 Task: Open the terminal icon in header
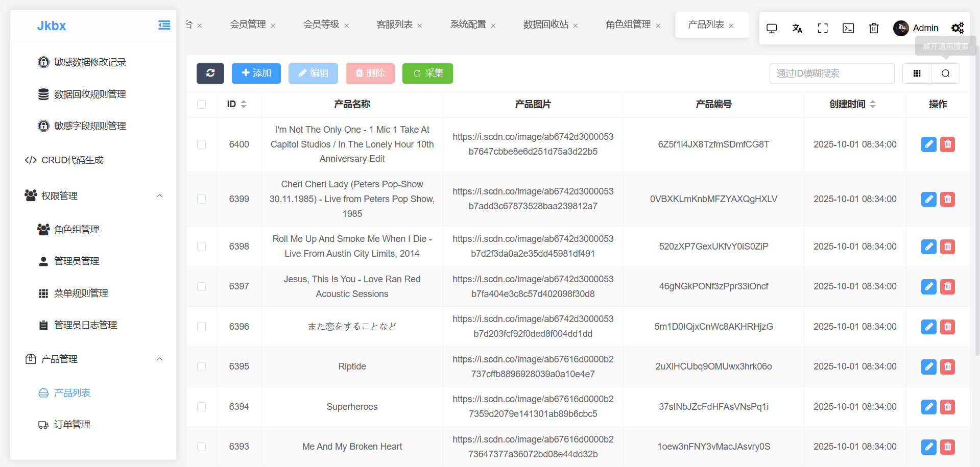848,28
